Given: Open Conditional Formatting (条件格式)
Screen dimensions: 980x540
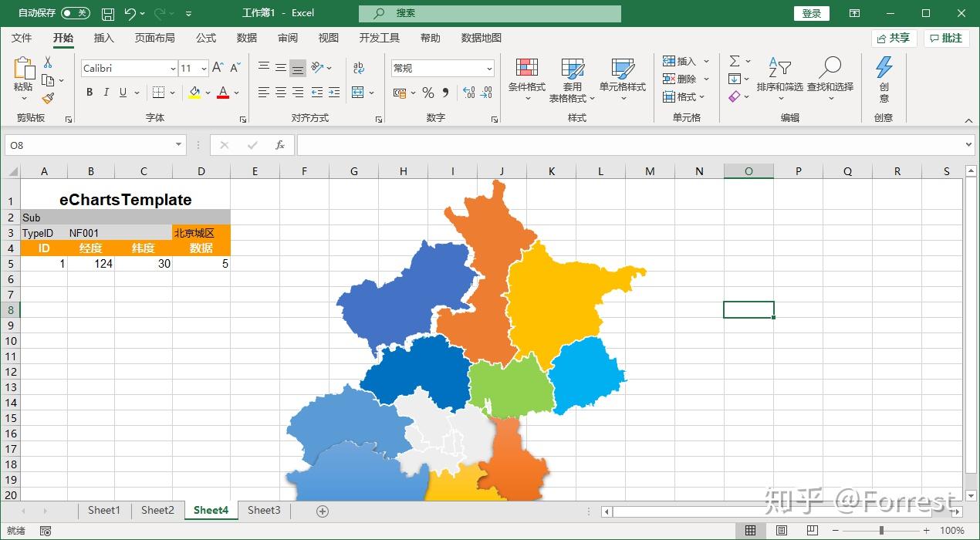Looking at the screenshot, I should point(527,79).
